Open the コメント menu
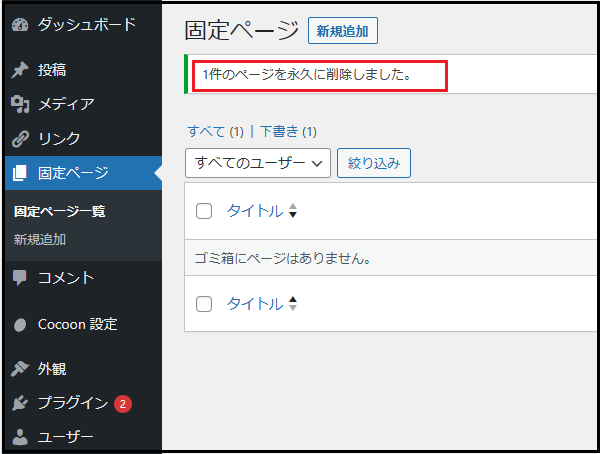 pyautogui.click(x=83, y=278)
